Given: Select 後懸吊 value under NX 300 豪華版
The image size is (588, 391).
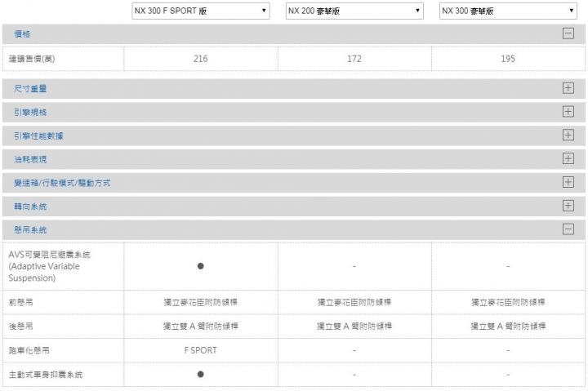Looking at the screenshot, I should pos(508,327).
